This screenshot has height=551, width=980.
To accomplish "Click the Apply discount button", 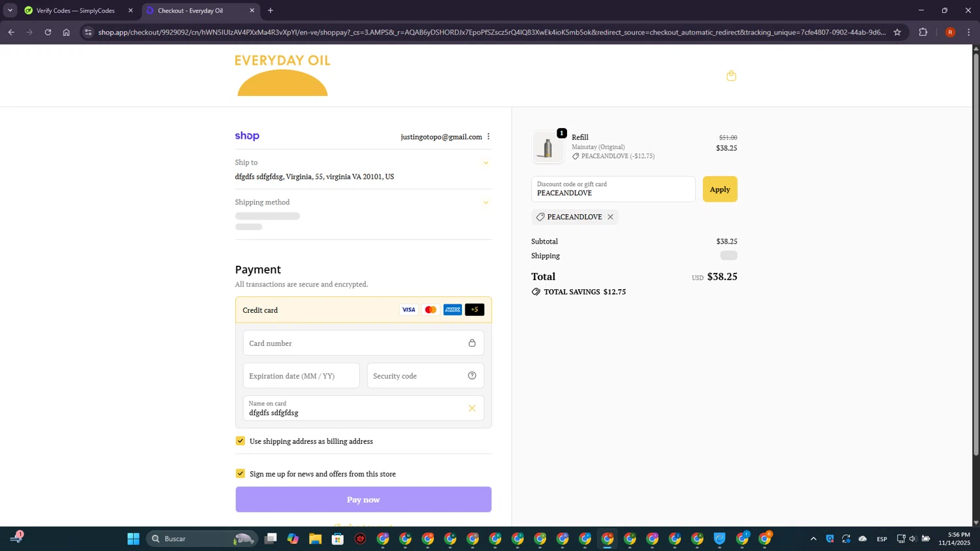I will (720, 189).
